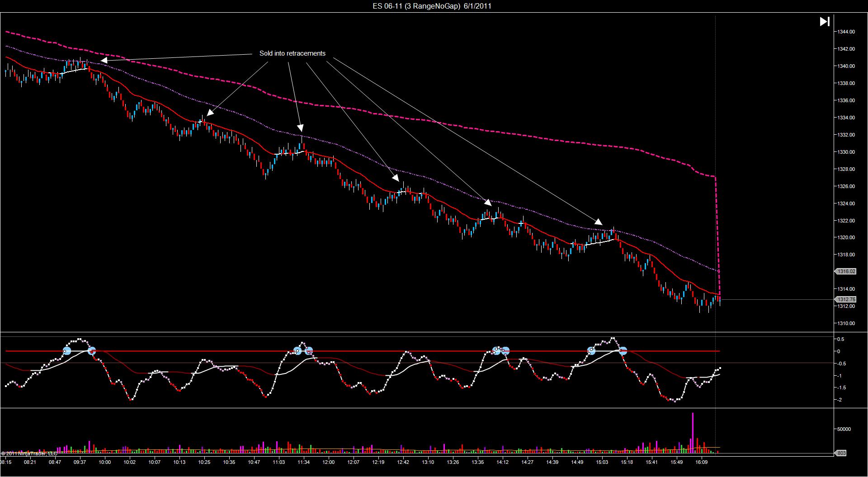Click the 12:00 time axis label

[x=328, y=462]
